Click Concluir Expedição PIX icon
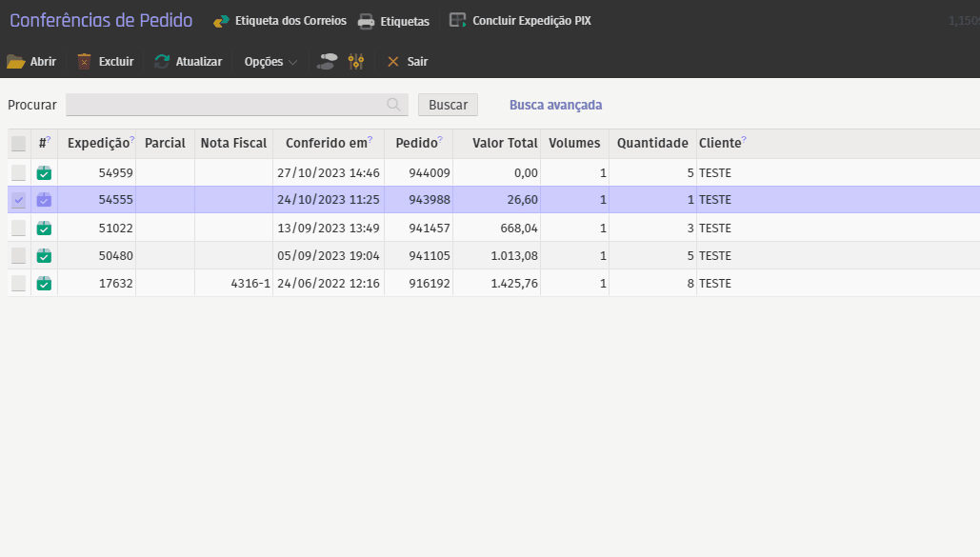Image resolution: width=980 pixels, height=557 pixels. 458,20
